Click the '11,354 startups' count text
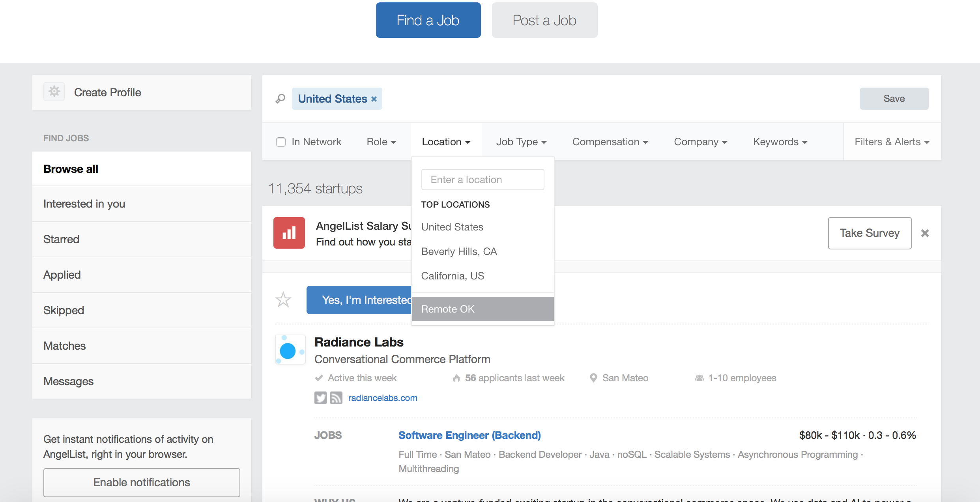This screenshot has width=980, height=502. [x=315, y=188]
